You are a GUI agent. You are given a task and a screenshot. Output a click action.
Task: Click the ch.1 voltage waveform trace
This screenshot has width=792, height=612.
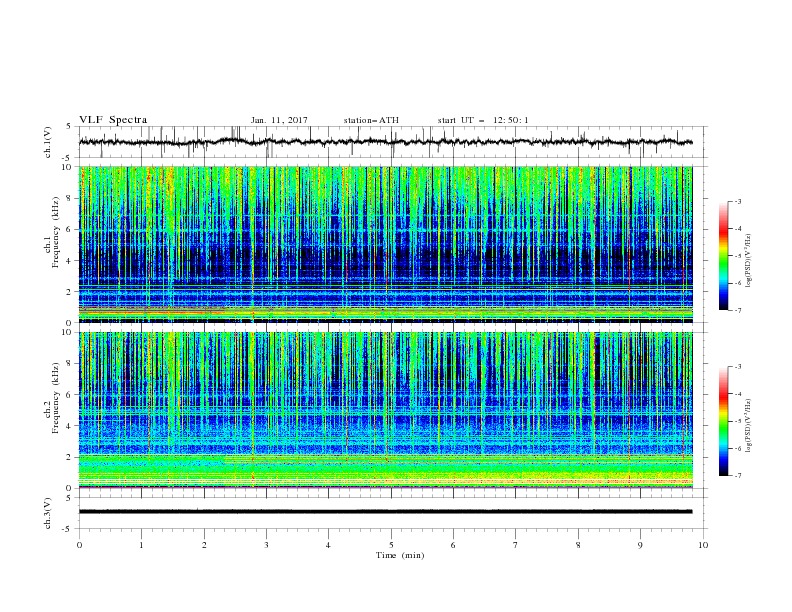coord(385,142)
